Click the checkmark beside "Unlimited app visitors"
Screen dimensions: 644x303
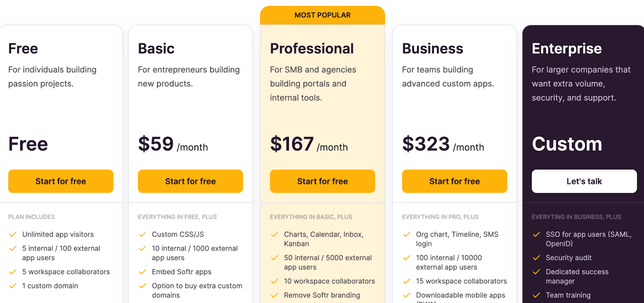click(x=13, y=234)
